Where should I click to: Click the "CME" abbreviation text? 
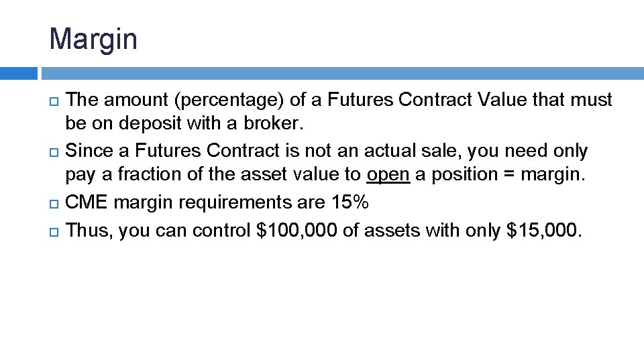[x=87, y=202]
